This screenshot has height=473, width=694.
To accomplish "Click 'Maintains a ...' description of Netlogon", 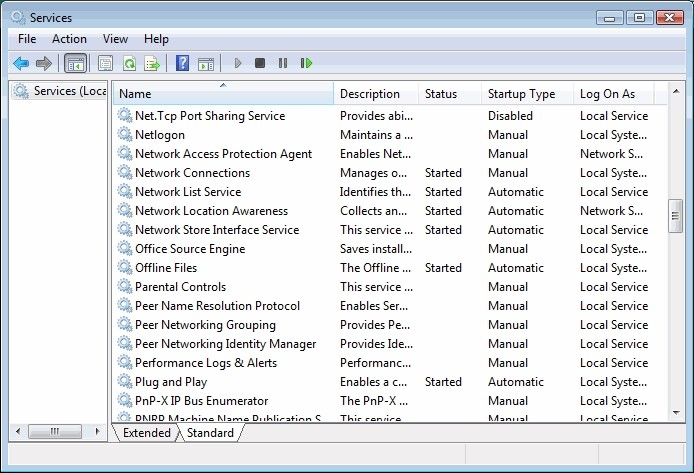I will (x=376, y=135).
